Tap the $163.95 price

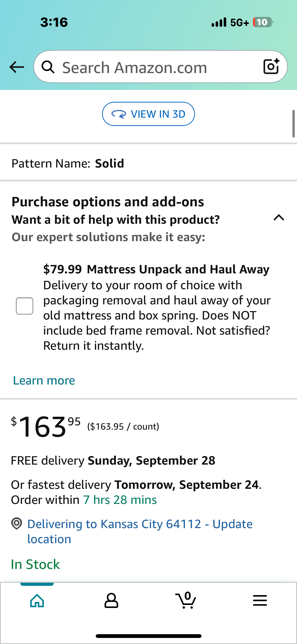coord(46,426)
